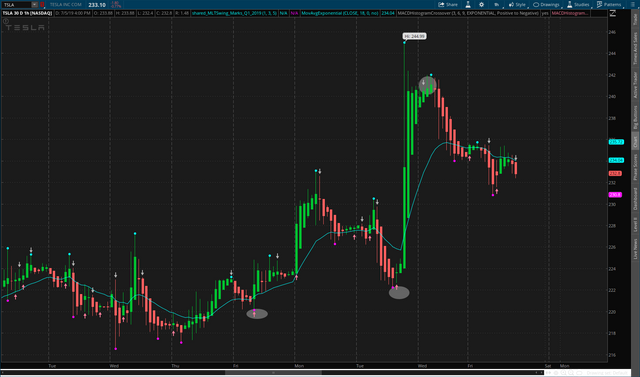640x377 pixels.
Task: Click the expand chart arrow icon
Action: (612, 13)
